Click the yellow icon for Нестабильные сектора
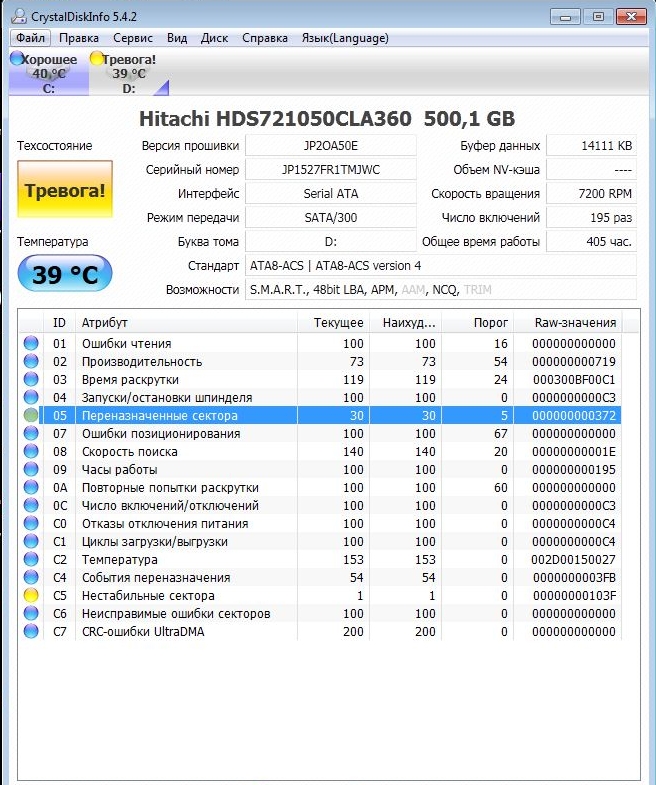 pyautogui.click(x=31, y=596)
